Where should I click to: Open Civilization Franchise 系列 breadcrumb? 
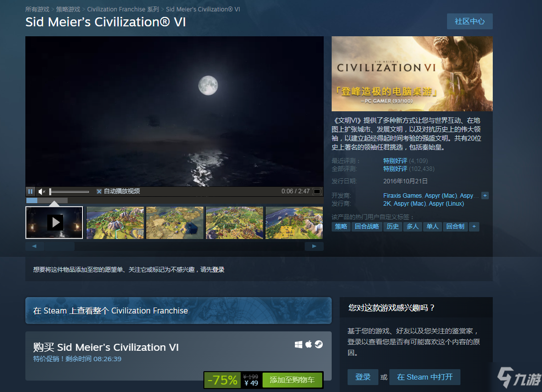click(x=123, y=9)
